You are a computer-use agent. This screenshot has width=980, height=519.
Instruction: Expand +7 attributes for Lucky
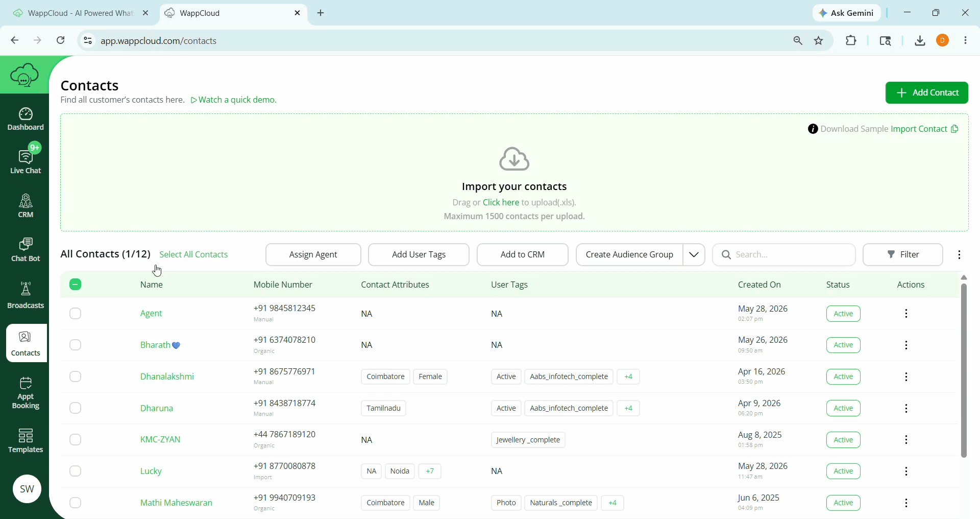click(x=430, y=471)
